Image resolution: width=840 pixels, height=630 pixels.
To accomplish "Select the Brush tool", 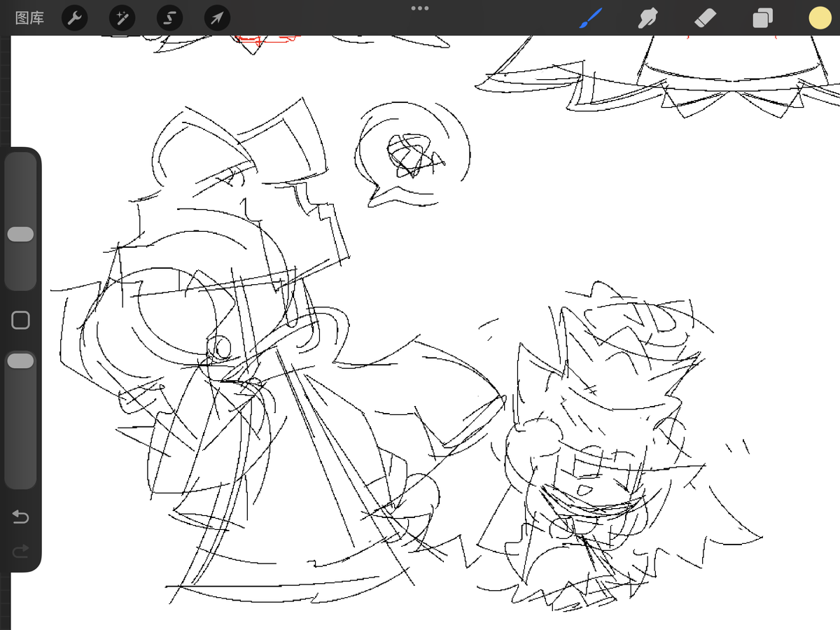I will 591,18.
